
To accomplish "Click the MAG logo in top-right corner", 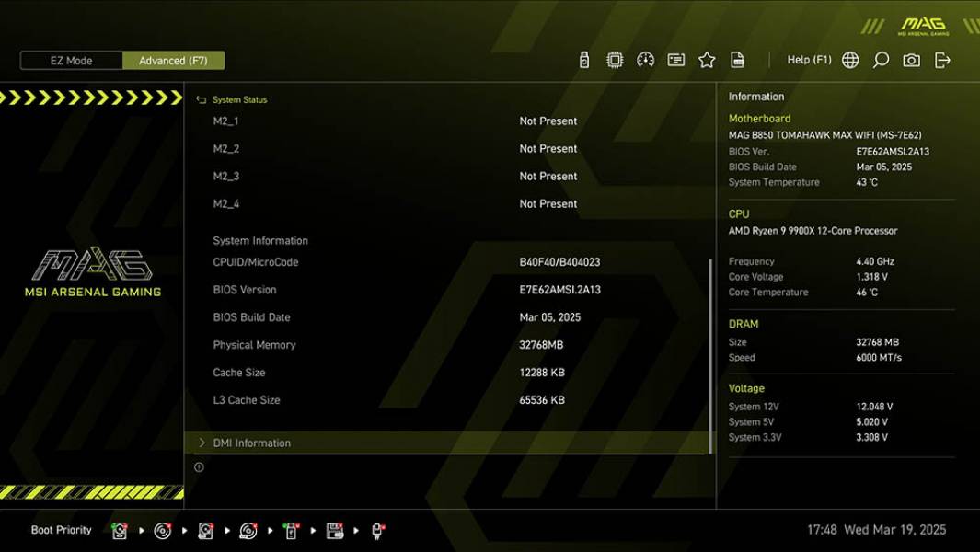I will click(x=923, y=27).
